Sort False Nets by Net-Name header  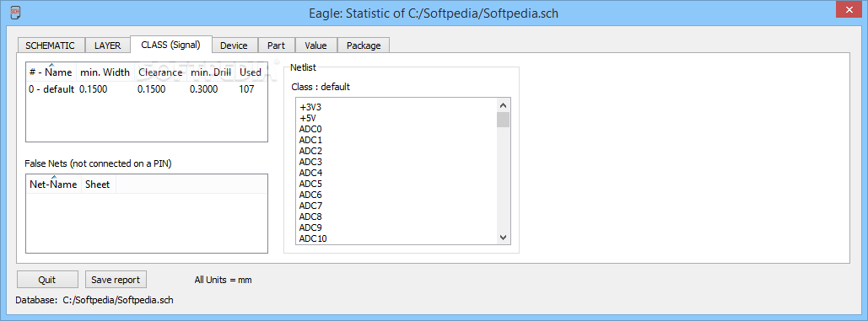pyautogui.click(x=54, y=184)
